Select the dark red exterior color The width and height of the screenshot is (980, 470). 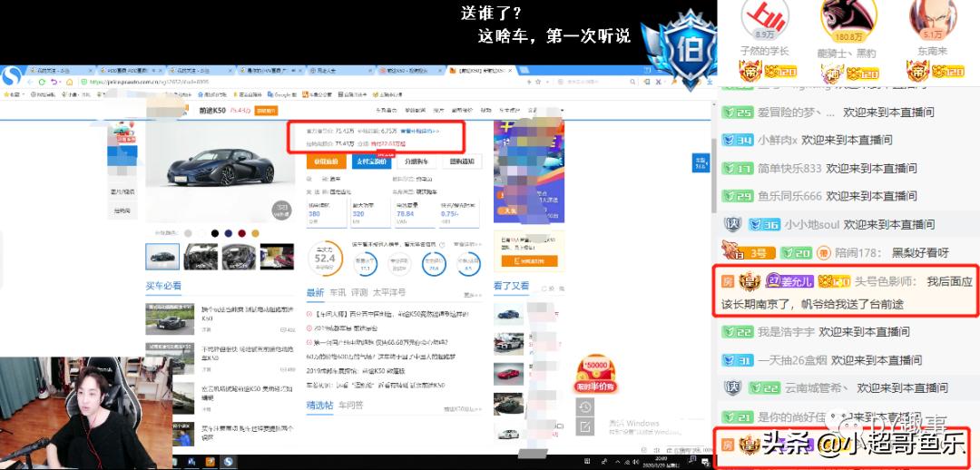point(241,233)
